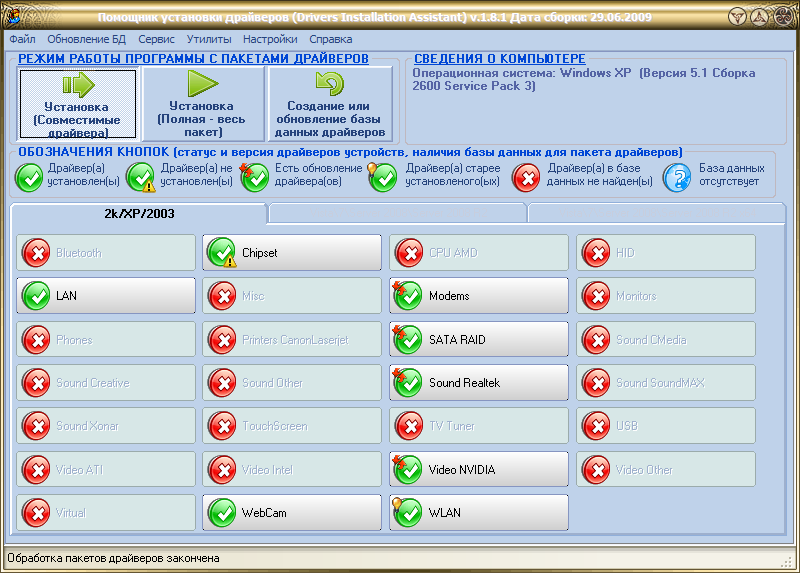The width and height of the screenshot is (800, 573).
Task: Click the blue question mark database-missing icon
Action: 677,178
